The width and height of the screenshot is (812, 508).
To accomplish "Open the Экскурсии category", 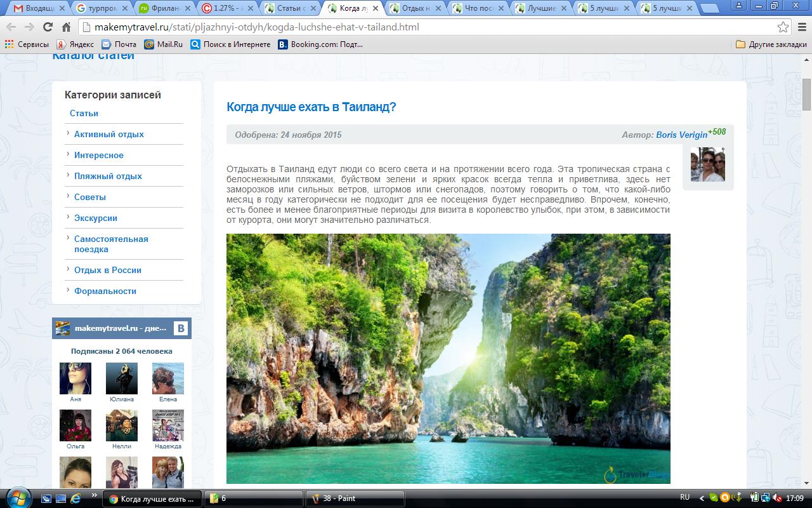I will coord(95,218).
